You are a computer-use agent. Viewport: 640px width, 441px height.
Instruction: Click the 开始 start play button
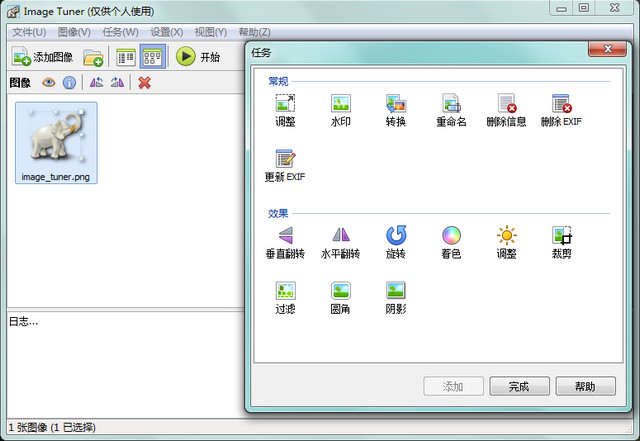[x=198, y=57]
